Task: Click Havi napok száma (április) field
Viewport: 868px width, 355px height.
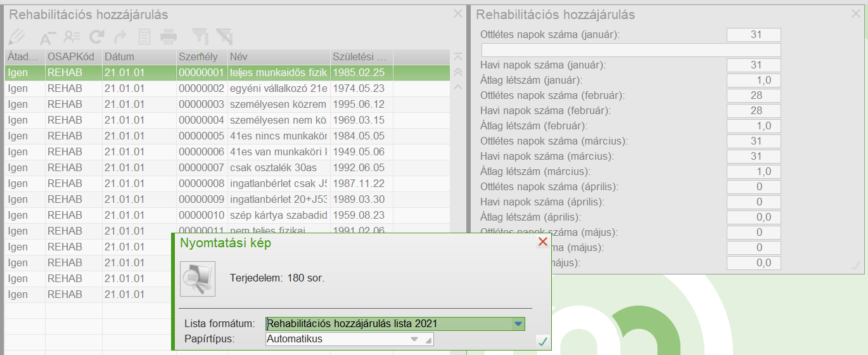Action: [754, 202]
